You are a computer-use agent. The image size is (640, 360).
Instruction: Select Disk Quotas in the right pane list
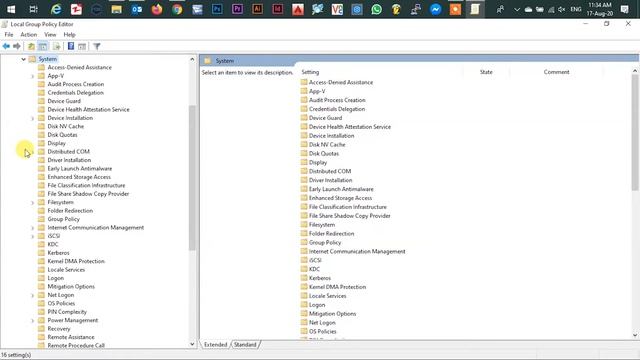pyautogui.click(x=324, y=153)
